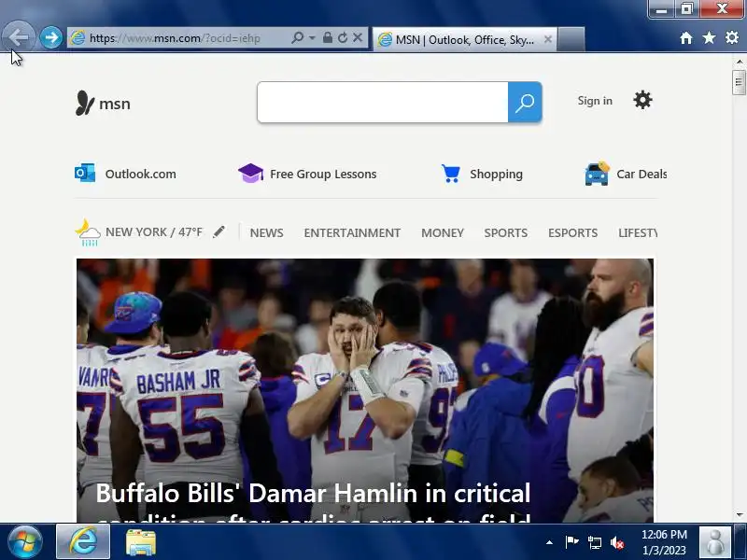Open the Windows Start orb
The image size is (747, 560).
pos(25,542)
